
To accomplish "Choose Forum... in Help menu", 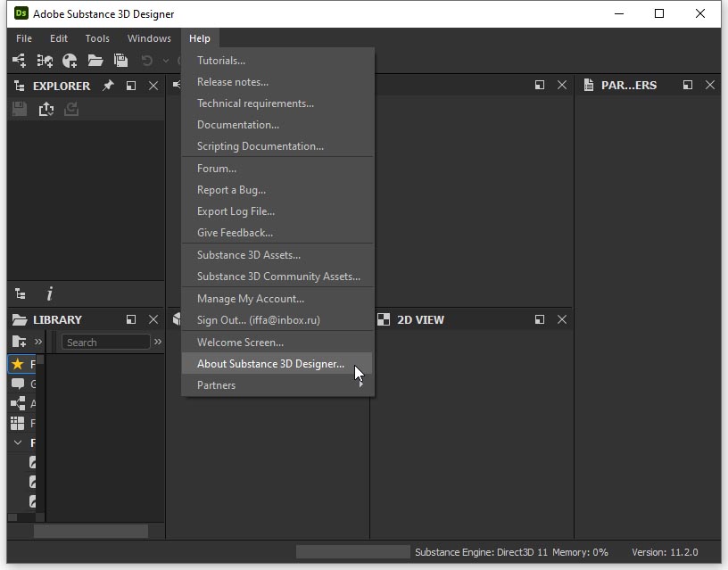I will coord(277,169).
